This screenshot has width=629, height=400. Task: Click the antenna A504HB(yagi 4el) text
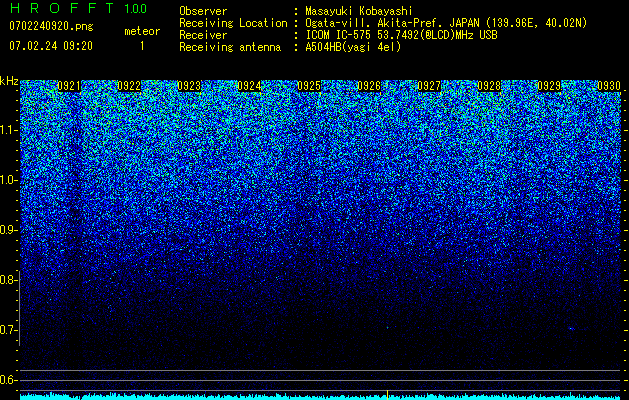[353, 47]
